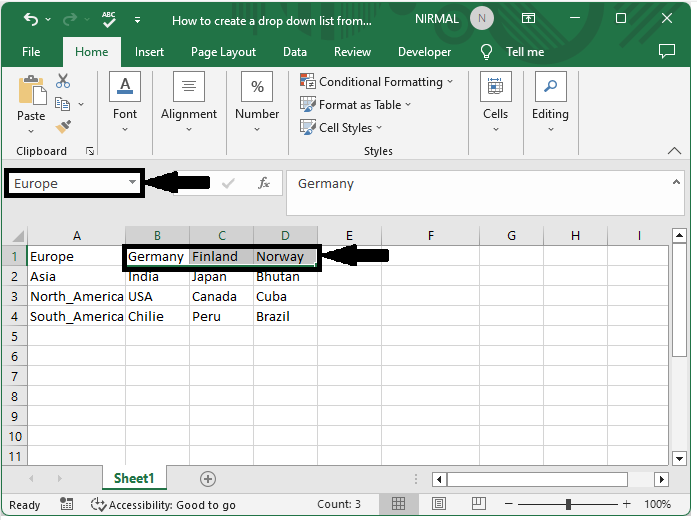Add a new sheet with plus button
Viewport: 697px width, 520px height.
208,479
